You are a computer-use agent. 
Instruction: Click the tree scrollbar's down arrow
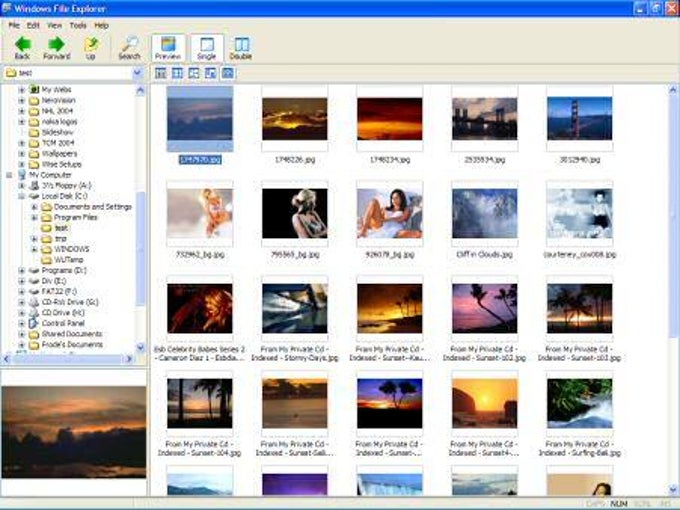tap(140, 347)
